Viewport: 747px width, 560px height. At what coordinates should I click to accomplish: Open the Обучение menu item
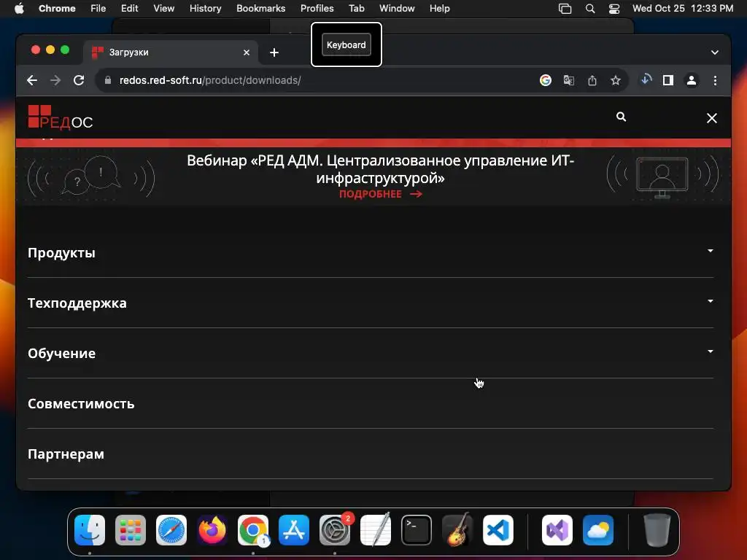point(61,354)
